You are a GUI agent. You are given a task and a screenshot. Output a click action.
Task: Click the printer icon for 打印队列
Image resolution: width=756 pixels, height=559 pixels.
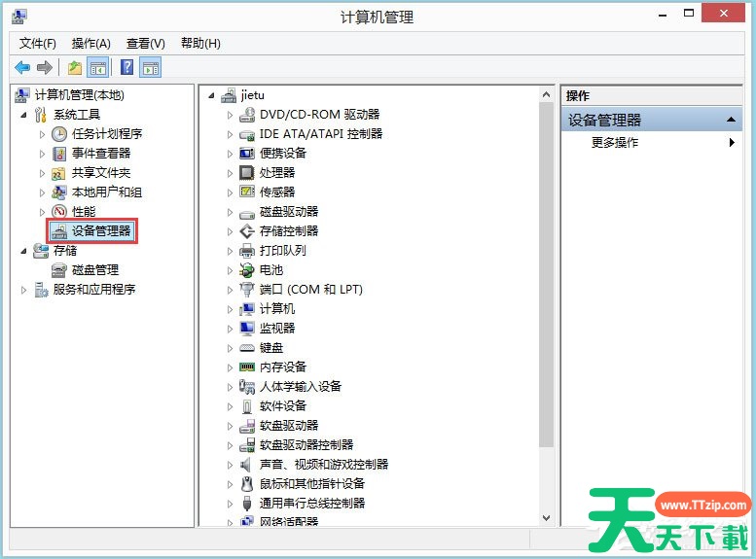coord(247,250)
